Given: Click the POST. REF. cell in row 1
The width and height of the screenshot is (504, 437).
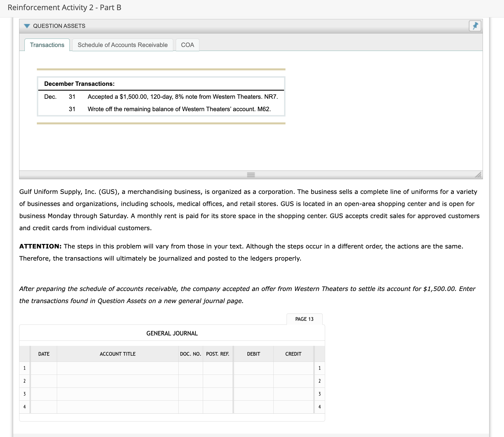Looking at the screenshot, I should click(x=218, y=368).
